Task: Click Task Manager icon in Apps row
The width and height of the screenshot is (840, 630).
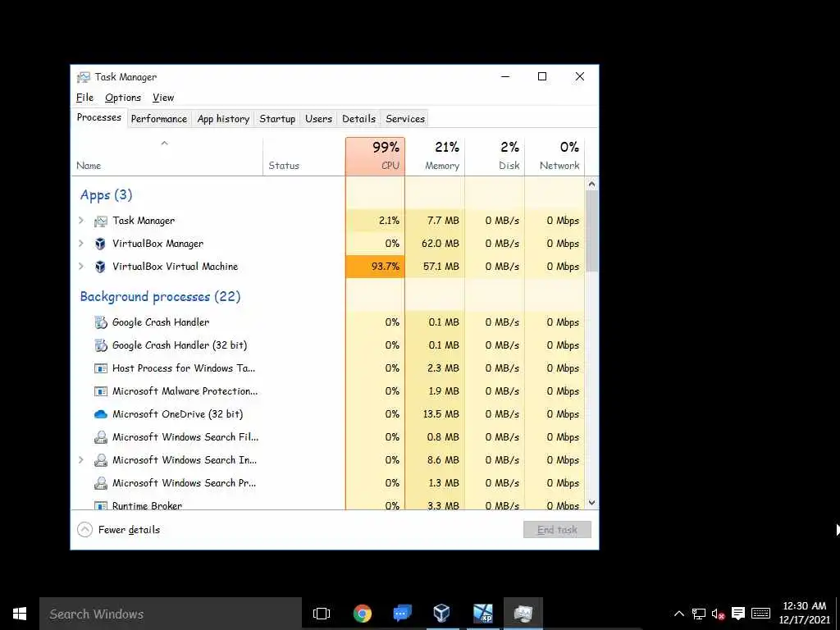Action: (x=100, y=221)
